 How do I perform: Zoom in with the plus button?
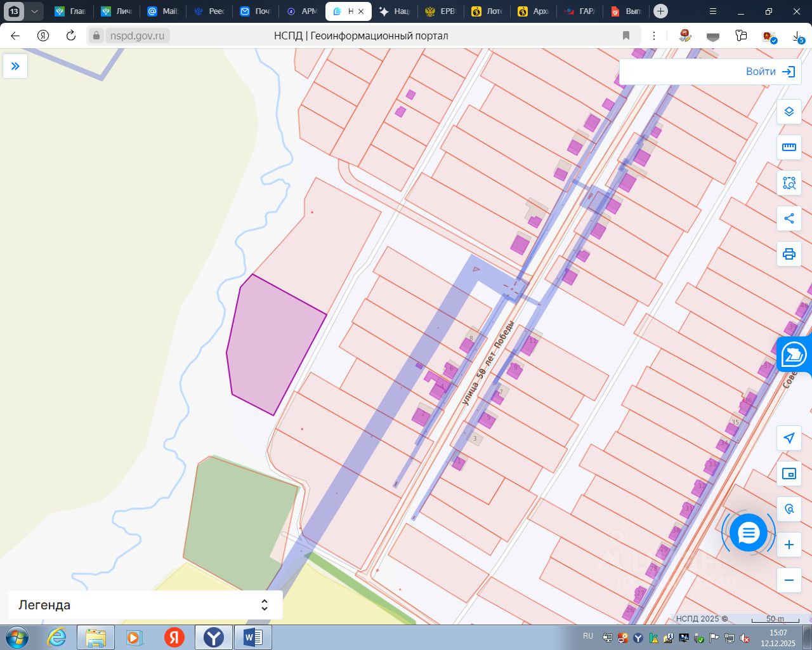[x=789, y=545]
